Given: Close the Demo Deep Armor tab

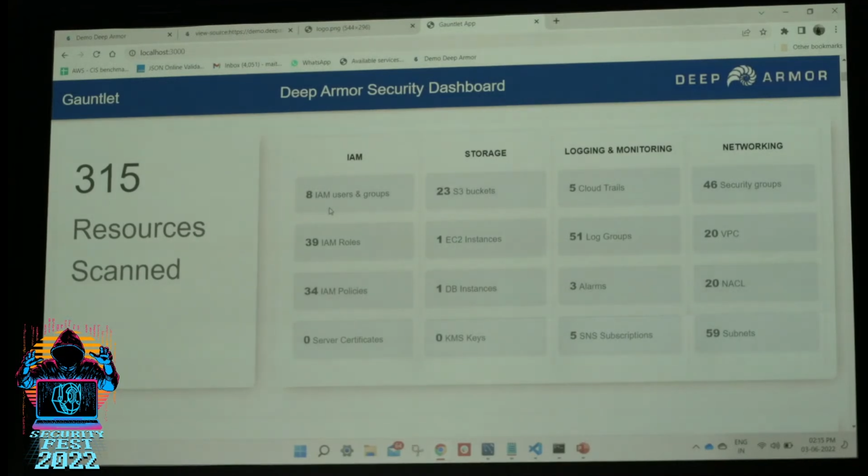Looking at the screenshot, I should (170, 34).
